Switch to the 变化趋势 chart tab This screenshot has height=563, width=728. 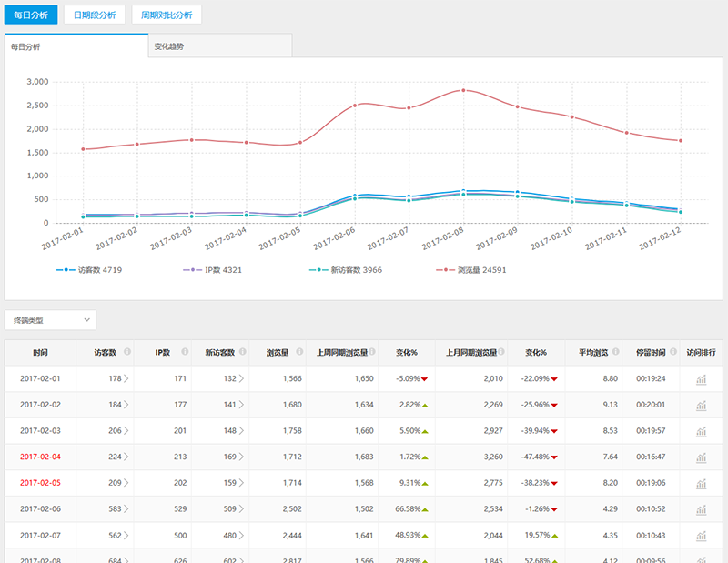168,45
